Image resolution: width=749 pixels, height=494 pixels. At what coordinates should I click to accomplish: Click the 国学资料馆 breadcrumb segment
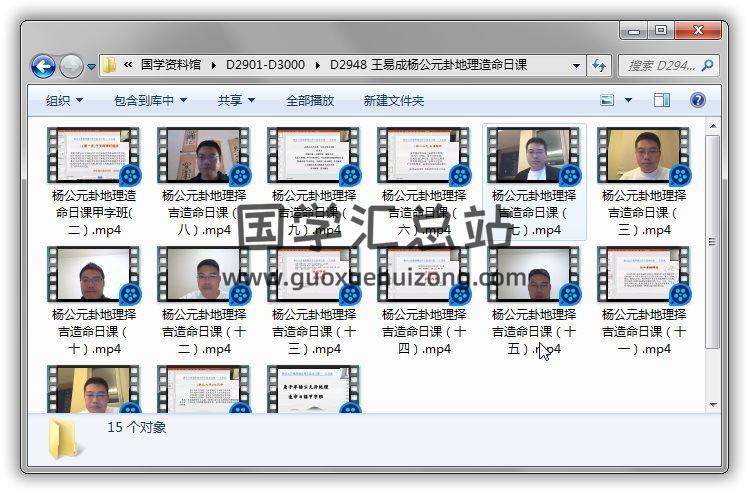pyautogui.click(x=174, y=66)
